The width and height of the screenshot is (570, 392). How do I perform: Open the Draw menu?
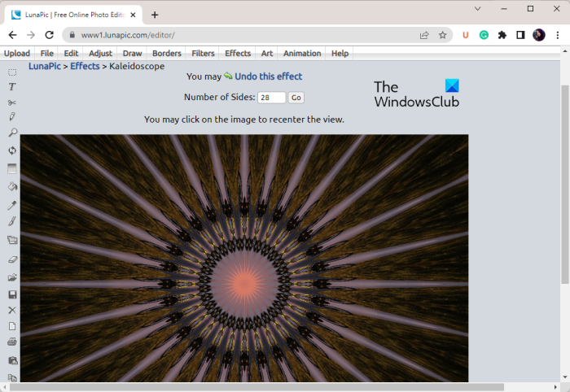[x=132, y=54]
